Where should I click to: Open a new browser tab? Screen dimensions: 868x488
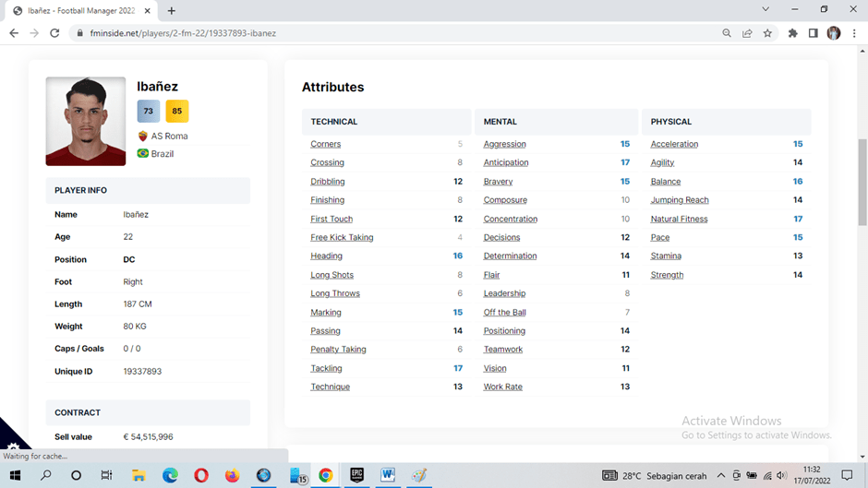pyautogui.click(x=172, y=10)
